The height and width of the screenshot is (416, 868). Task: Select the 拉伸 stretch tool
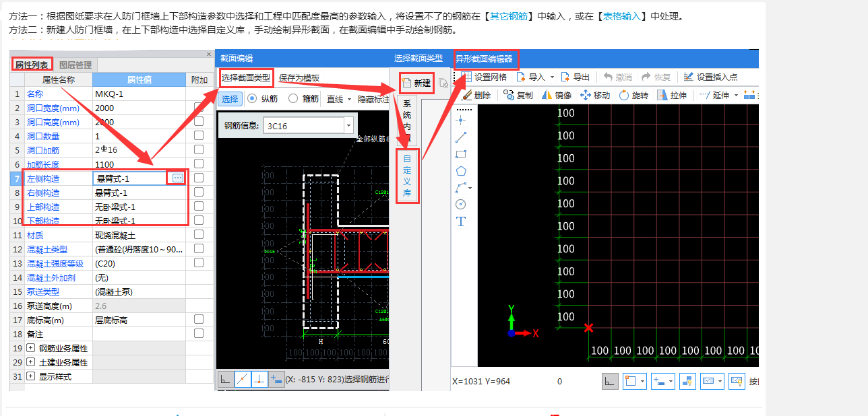coord(672,96)
